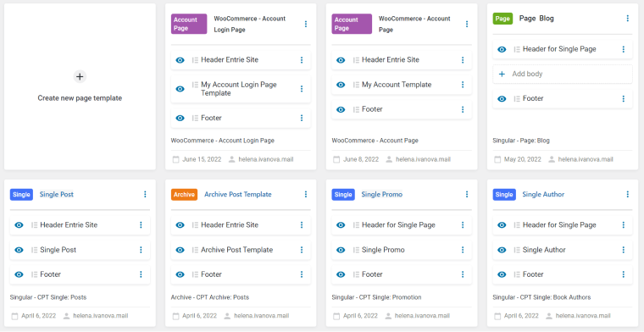Open options for Footer row in Page Blog card
Screen dimensions: 644x332
click(x=624, y=98)
